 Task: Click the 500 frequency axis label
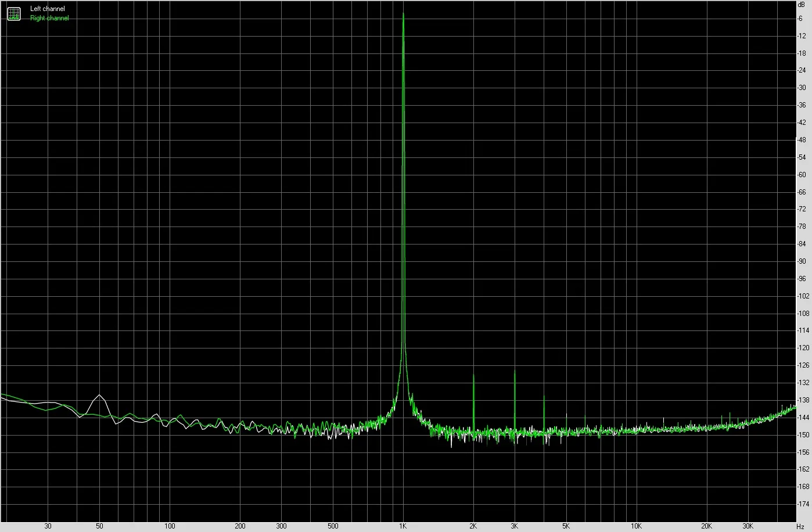coord(333,527)
